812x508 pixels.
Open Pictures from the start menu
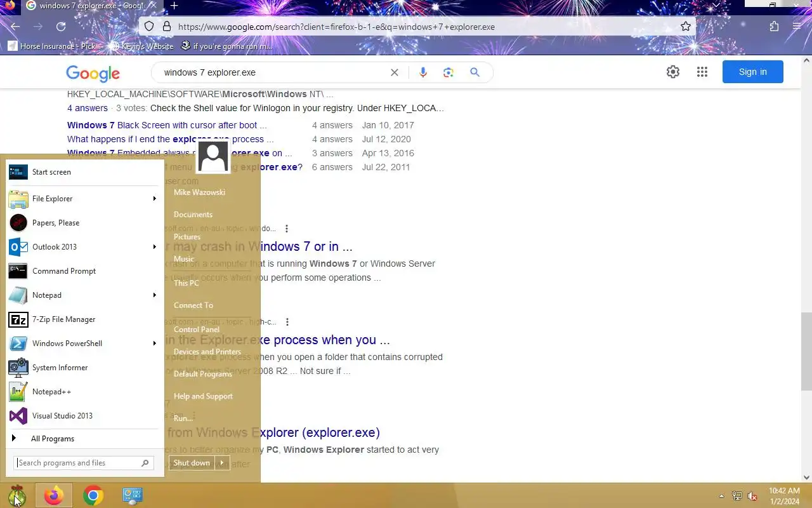coord(187,237)
